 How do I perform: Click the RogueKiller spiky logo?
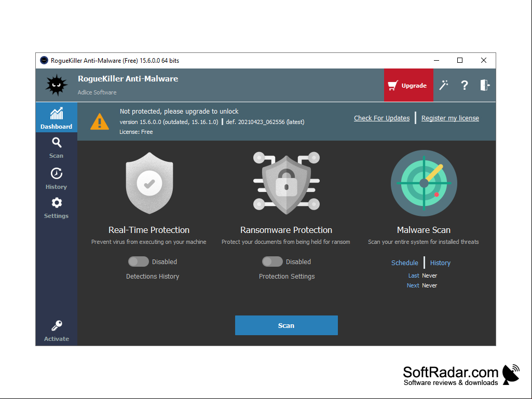(x=57, y=85)
